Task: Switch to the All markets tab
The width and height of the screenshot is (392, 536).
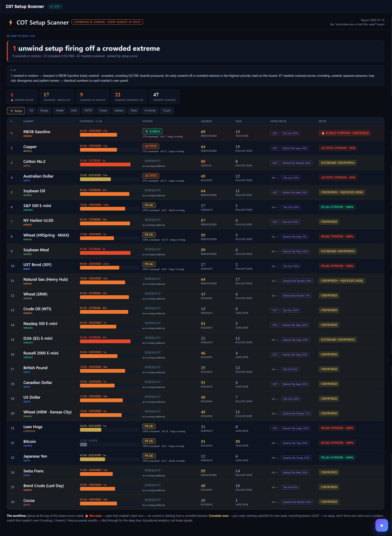Action: (31, 111)
